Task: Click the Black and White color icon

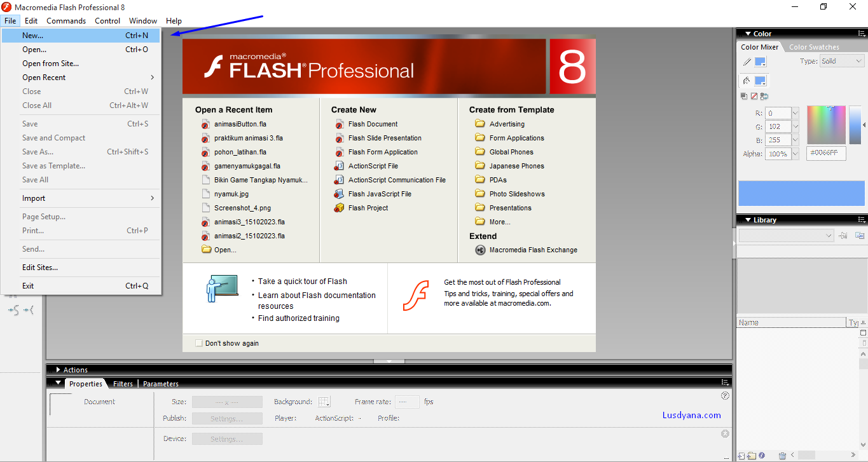Action: tap(744, 96)
